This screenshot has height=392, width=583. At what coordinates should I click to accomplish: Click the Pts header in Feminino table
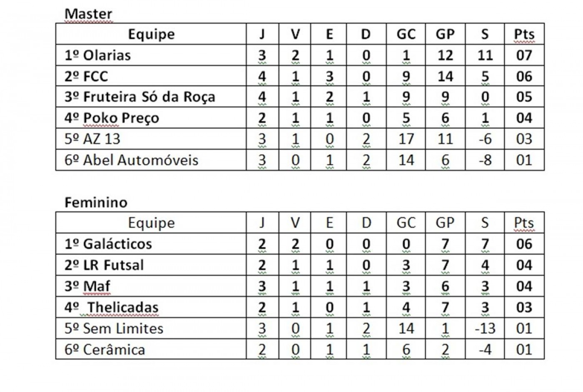point(524,223)
